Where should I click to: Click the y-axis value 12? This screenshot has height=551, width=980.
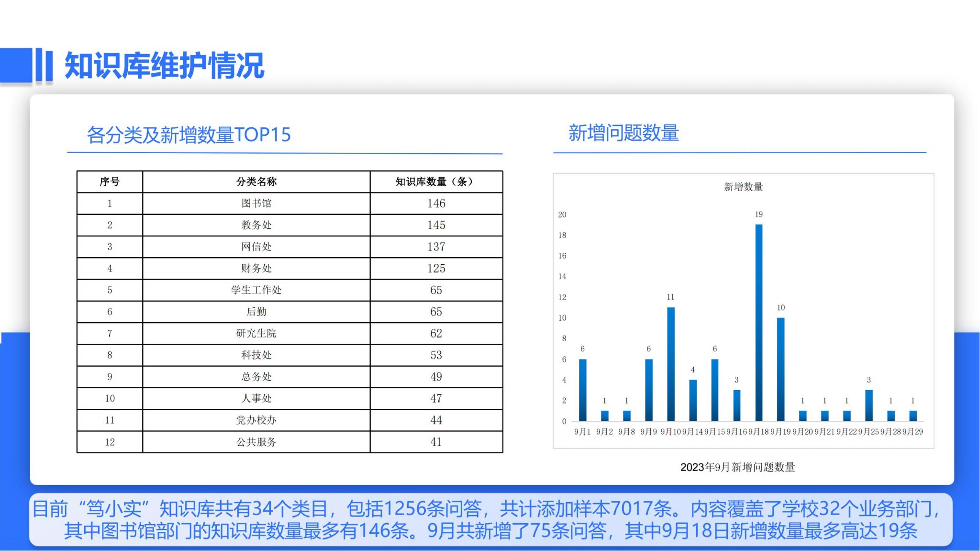click(x=562, y=297)
